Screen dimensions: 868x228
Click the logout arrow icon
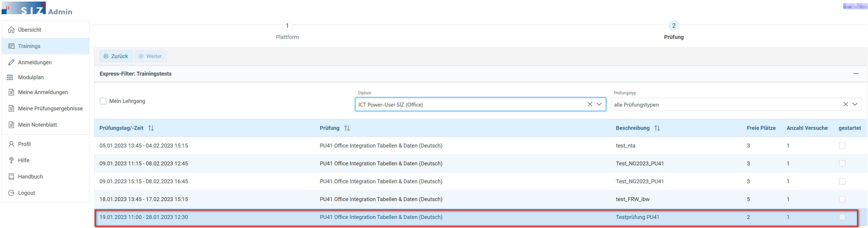coord(11,193)
